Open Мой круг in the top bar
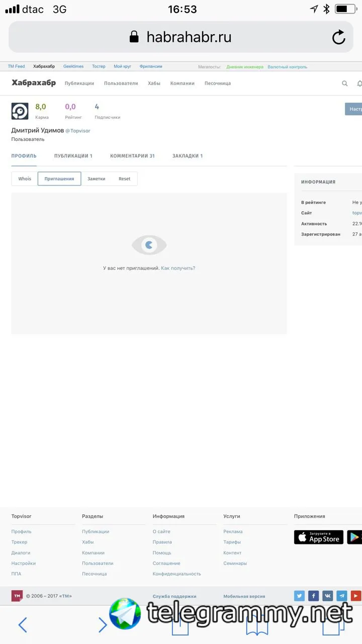Screen dimensions: 362x644 pos(122,66)
